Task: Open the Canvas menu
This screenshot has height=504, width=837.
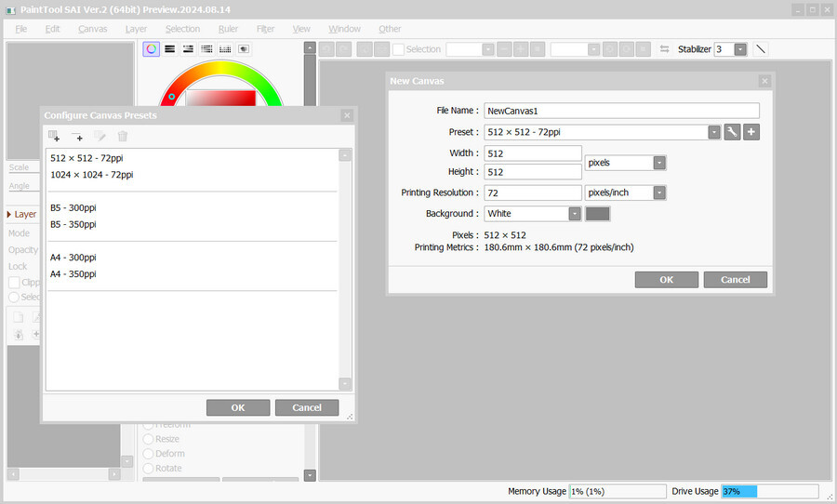Action: pyautogui.click(x=92, y=29)
